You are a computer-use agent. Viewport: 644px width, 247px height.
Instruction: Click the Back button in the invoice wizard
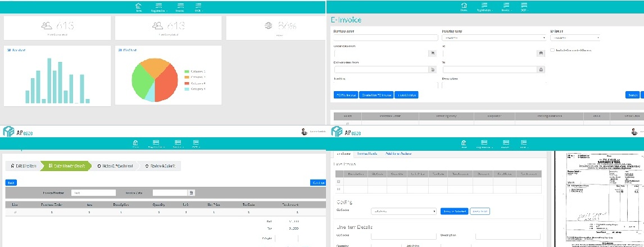pos(11,182)
